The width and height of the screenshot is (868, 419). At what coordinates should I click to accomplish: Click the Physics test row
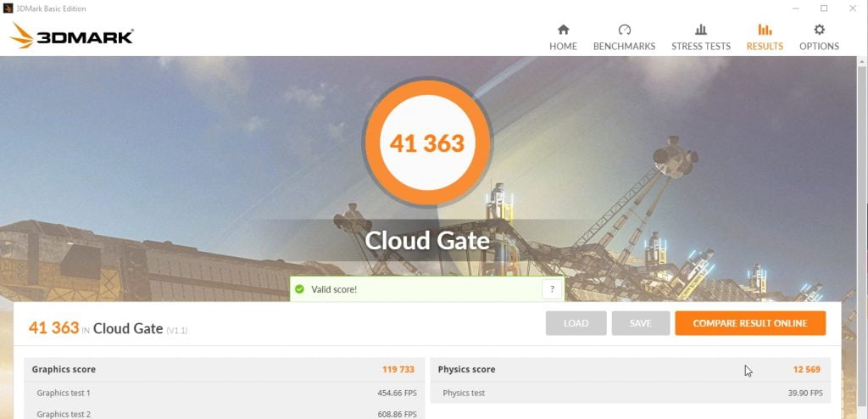(x=631, y=393)
